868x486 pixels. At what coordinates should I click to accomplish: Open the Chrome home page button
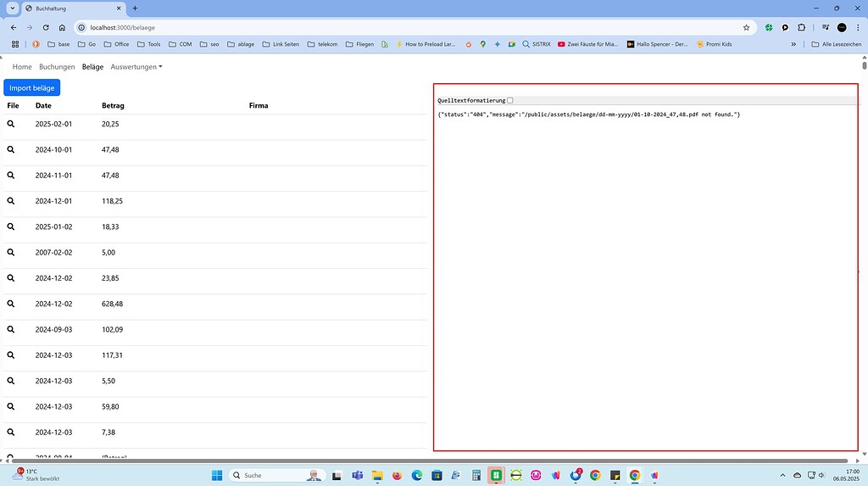tap(62, 27)
